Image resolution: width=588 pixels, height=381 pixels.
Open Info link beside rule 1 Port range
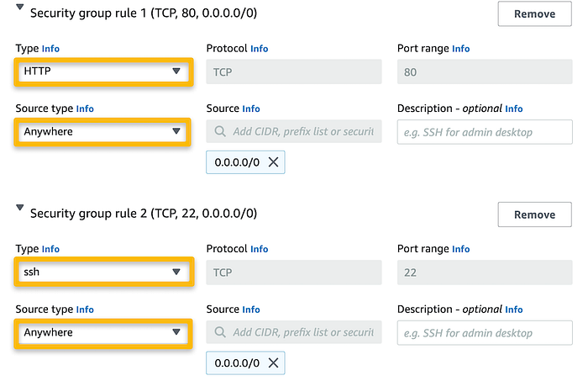click(x=461, y=49)
